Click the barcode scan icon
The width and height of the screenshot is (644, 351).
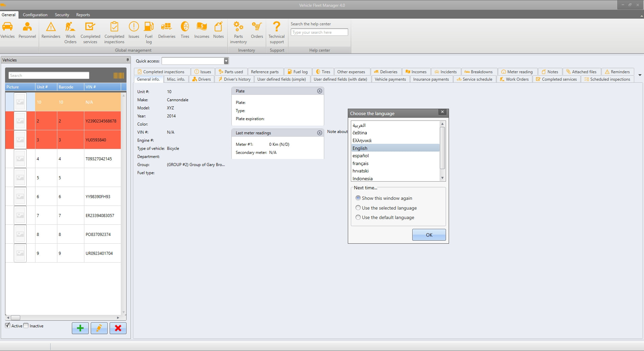click(x=118, y=76)
